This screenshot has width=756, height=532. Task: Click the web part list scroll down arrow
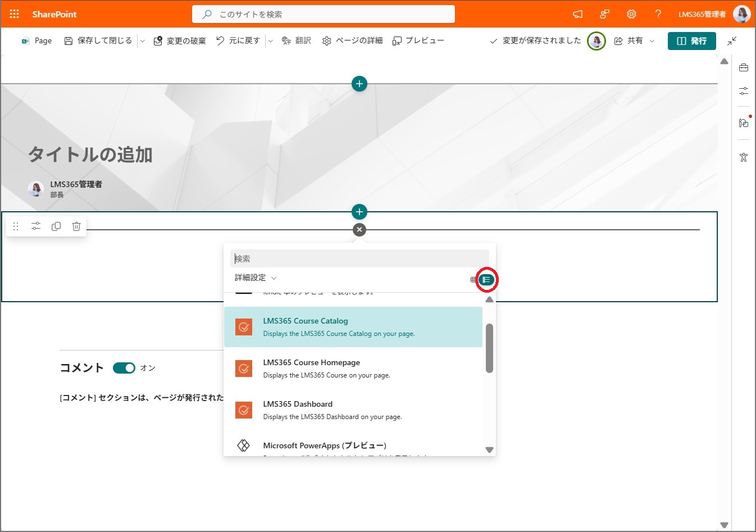[x=489, y=449]
